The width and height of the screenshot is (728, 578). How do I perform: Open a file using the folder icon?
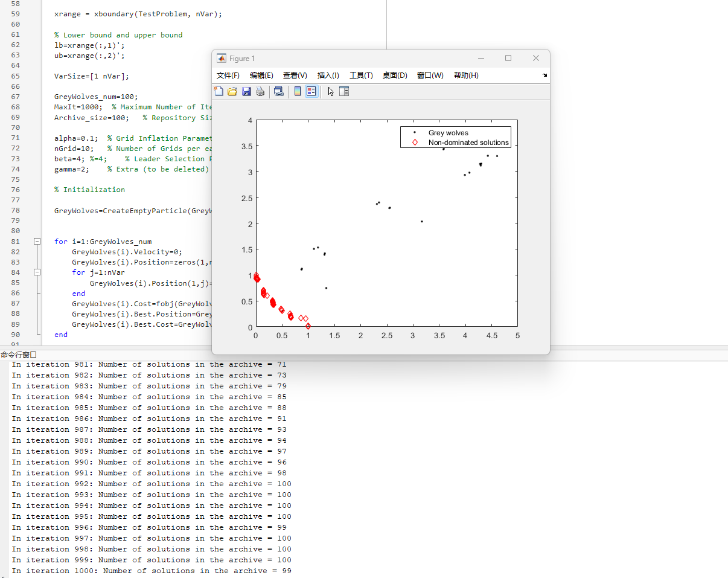tap(232, 91)
